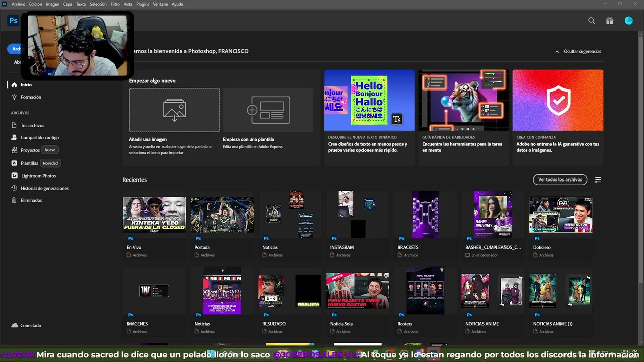Click the 'Recientes' heading
The height and width of the screenshot is (362, 644).
pyautogui.click(x=135, y=180)
